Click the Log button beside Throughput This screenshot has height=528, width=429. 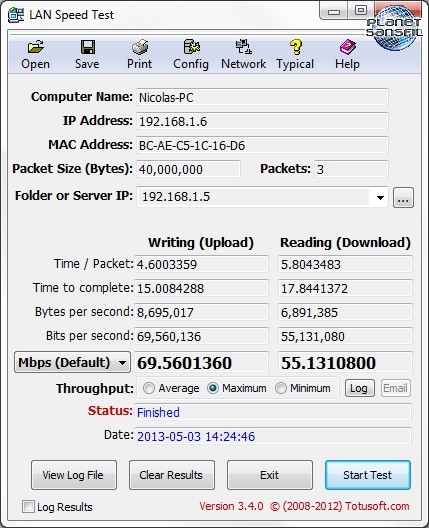tap(359, 388)
